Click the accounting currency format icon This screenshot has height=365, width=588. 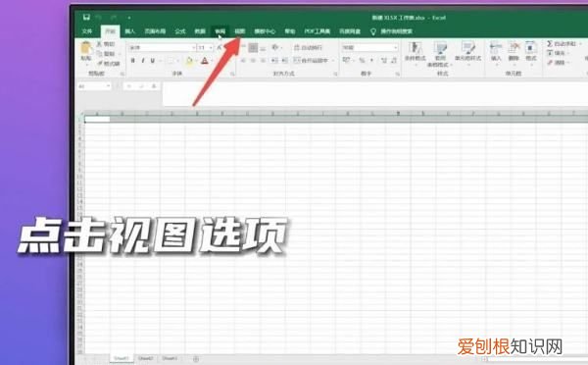pyautogui.click(x=347, y=60)
